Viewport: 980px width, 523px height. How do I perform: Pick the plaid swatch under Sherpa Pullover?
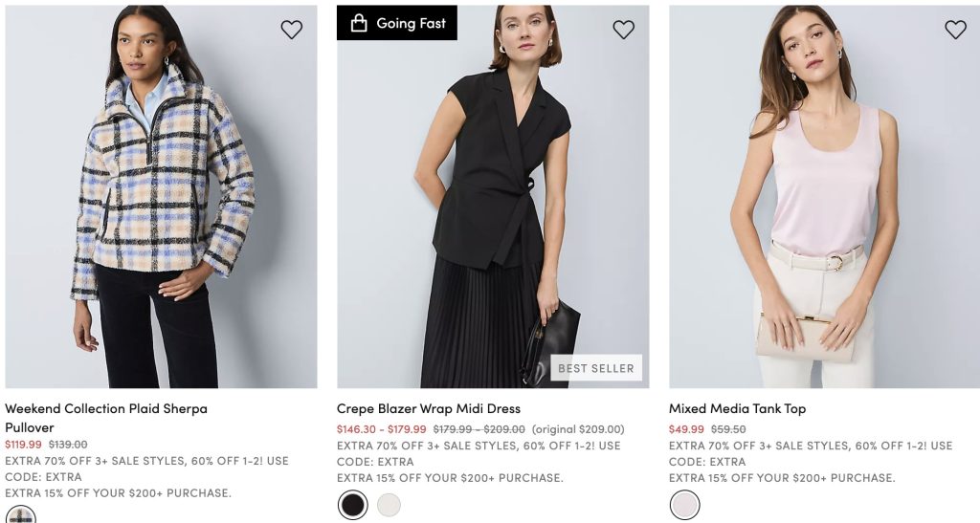pyautogui.click(x=21, y=516)
